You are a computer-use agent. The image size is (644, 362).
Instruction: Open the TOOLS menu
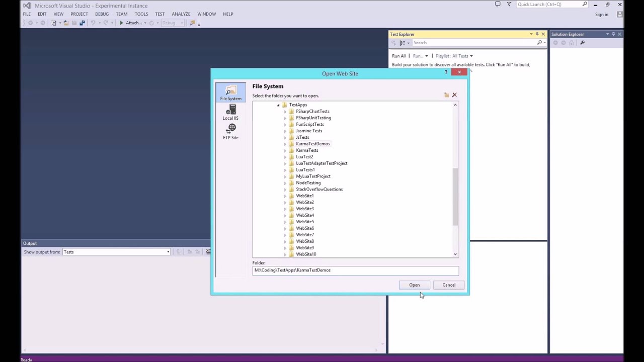[x=141, y=14]
